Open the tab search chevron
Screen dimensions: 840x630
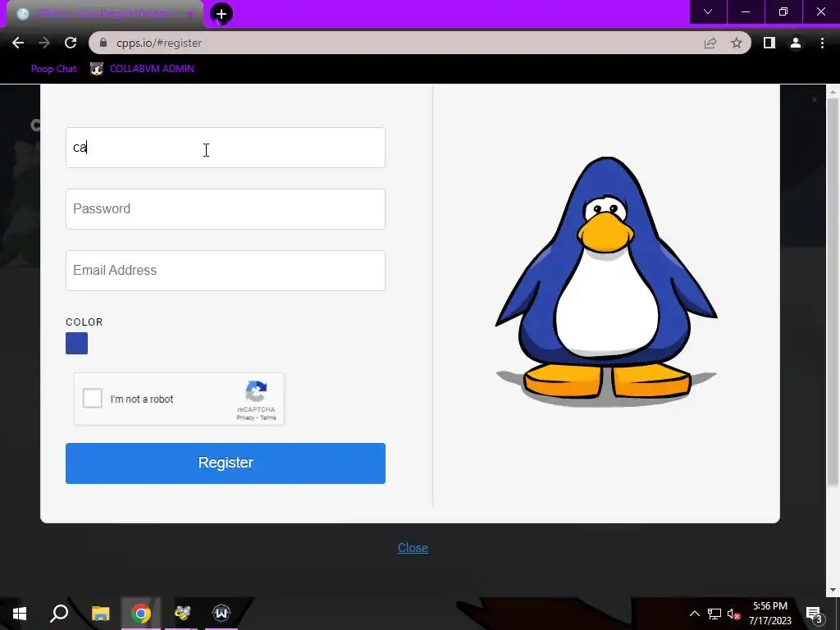pos(708,11)
